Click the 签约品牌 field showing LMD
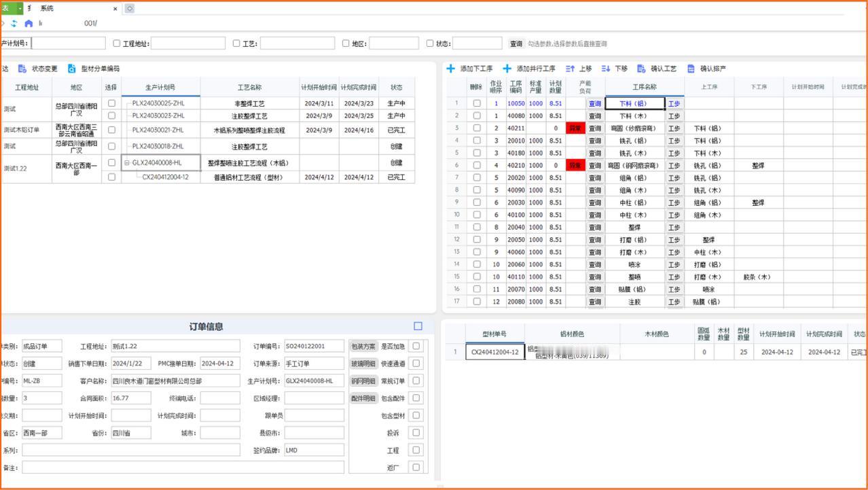This screenshot has height=490, width=868. click(314, 450)
